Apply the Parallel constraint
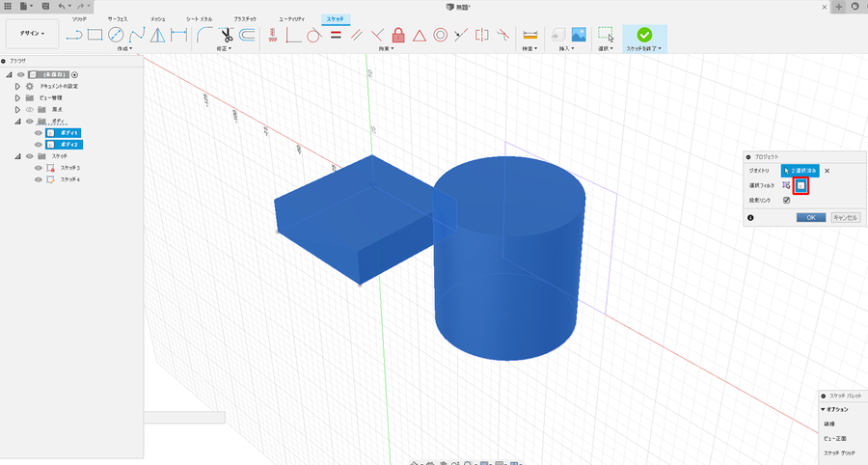This screenshot has width=868, height=465. tap(357, 35)
